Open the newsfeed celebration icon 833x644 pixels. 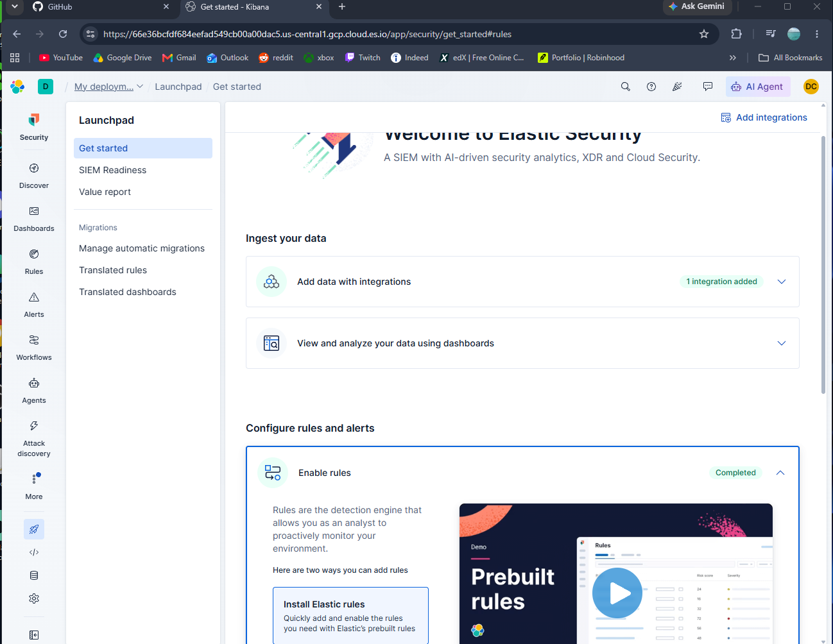click(677, 87)
